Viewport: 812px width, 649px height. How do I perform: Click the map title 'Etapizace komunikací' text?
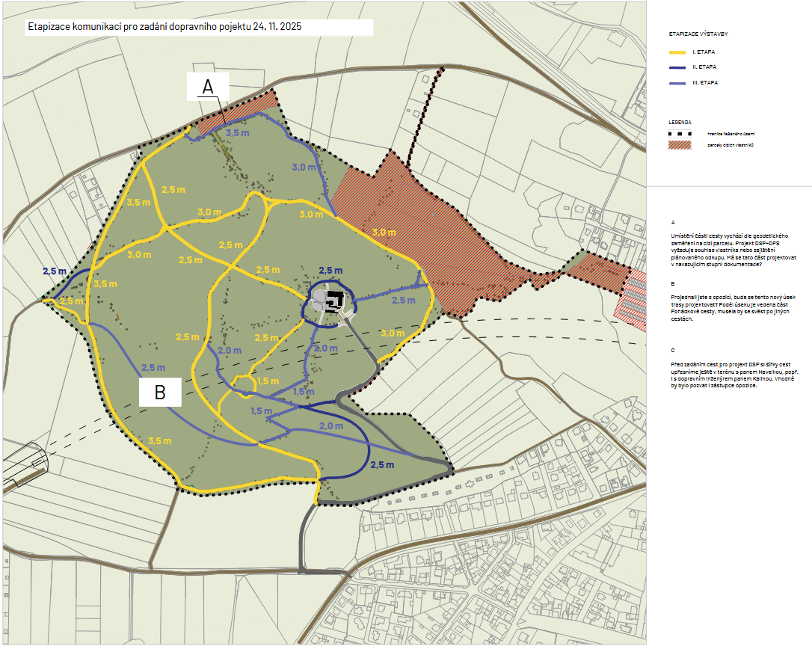(x=164, y=26)
